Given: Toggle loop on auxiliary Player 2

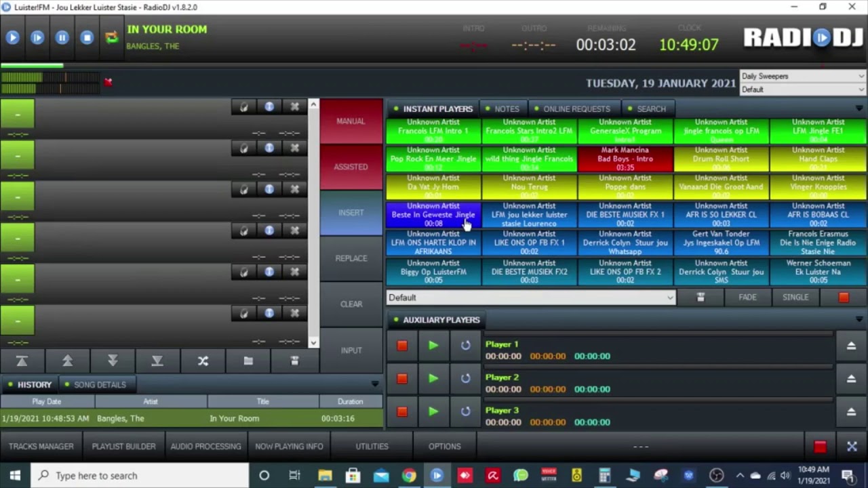Looking at the screenshot, I should [x=465, y=379].
